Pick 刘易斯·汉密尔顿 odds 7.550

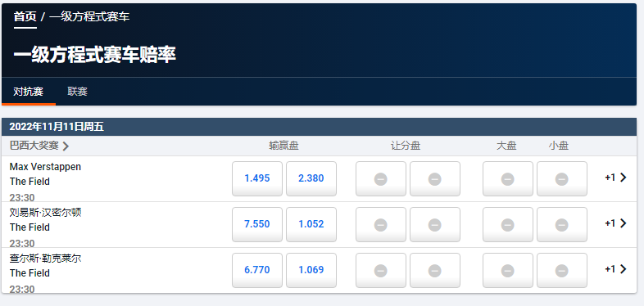pos(257,224)
